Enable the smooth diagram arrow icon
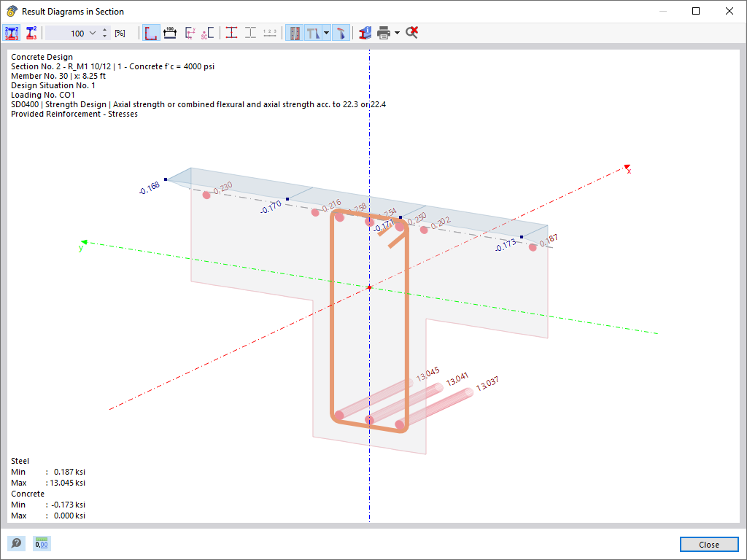 pos(341,33)
